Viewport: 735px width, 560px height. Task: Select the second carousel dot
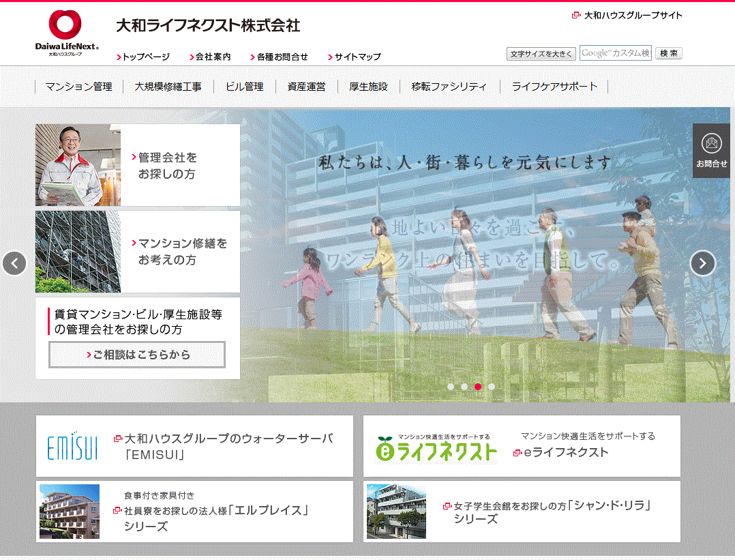464,387
